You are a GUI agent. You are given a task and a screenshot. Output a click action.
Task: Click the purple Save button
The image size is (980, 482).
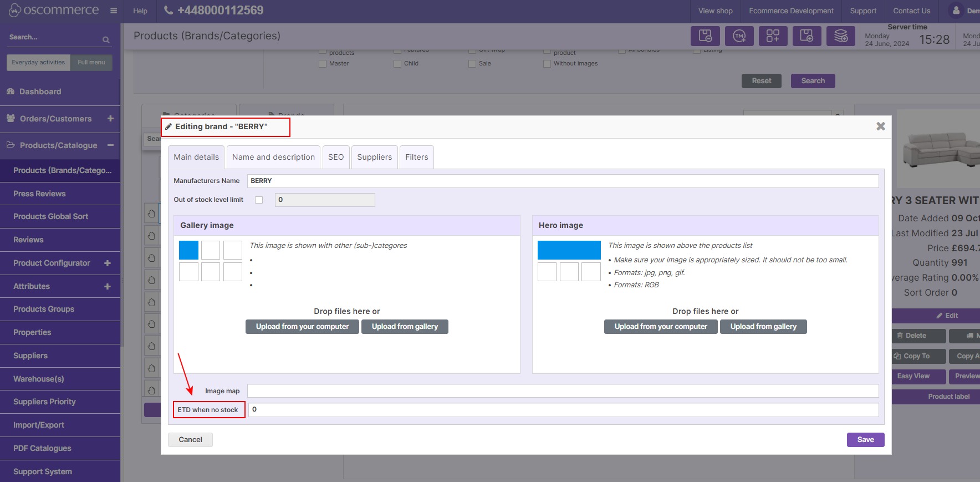pos(865,440)
